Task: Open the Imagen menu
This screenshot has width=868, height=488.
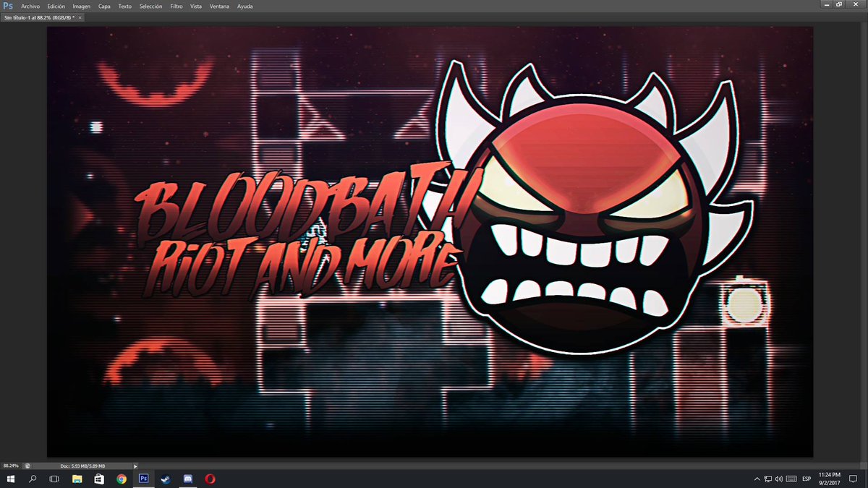Action: tap(82, 6)
